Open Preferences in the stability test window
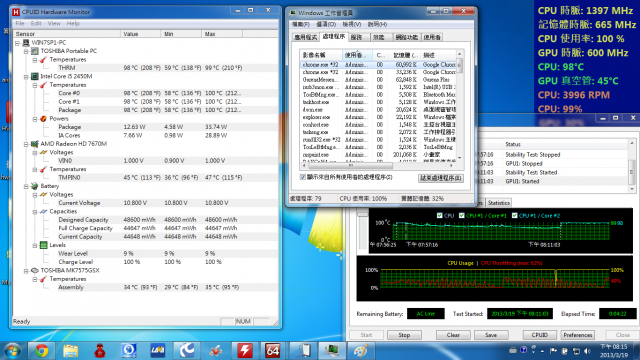Screen dimensions: 640x360 (x=578, y=335)
